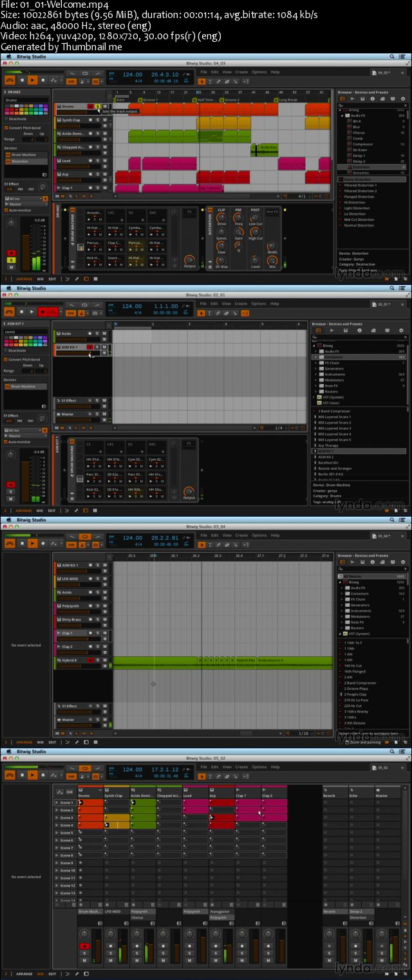Solo the Drums track in the 04_03 arranger

[x=97, y=106]
